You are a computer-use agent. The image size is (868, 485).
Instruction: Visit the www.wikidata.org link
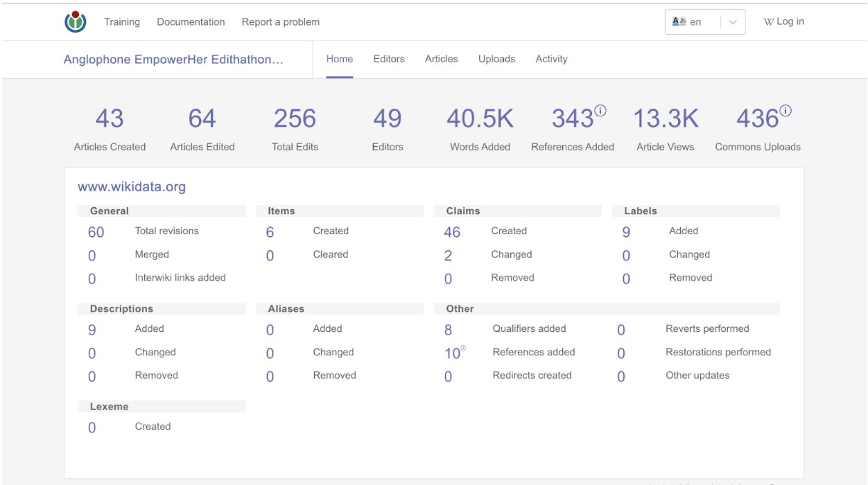pyautogui.click(x=132, y=187)
